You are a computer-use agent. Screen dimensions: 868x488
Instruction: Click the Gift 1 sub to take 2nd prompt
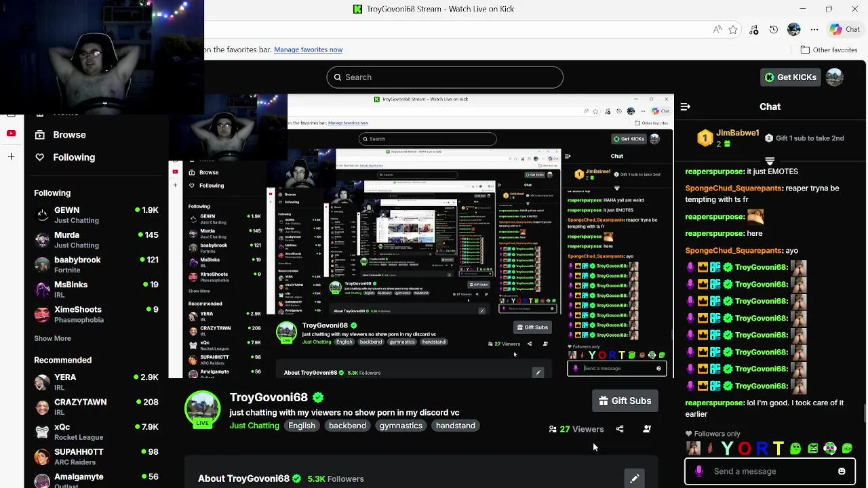click(804, 138)
